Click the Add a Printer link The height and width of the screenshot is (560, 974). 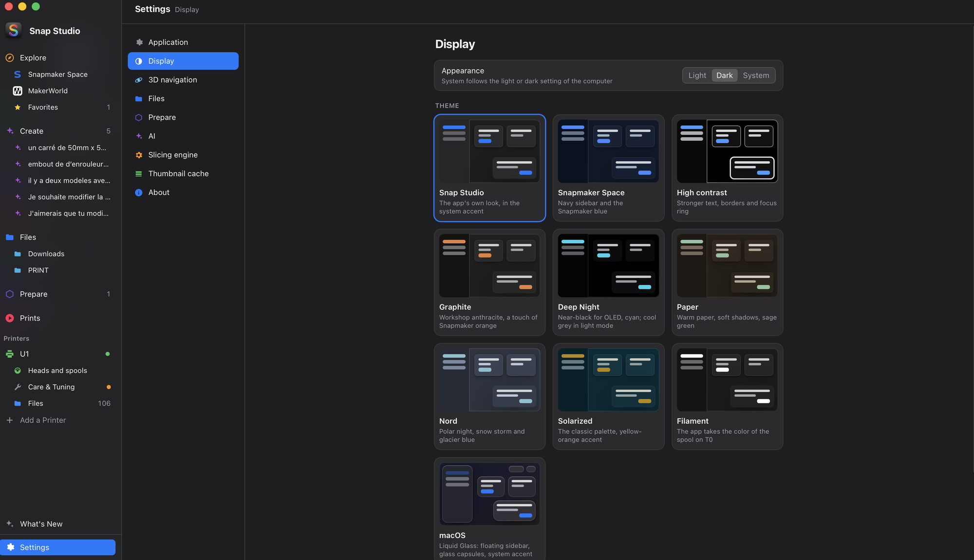43,420
